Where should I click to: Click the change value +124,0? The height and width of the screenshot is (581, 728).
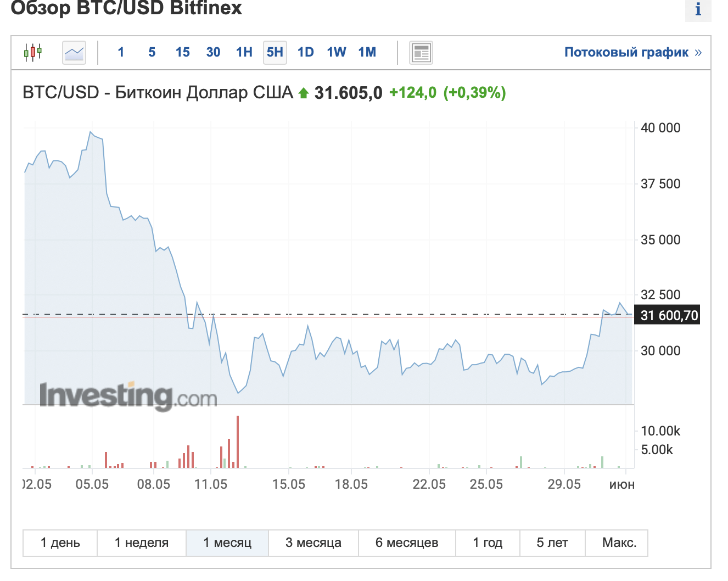413,92
